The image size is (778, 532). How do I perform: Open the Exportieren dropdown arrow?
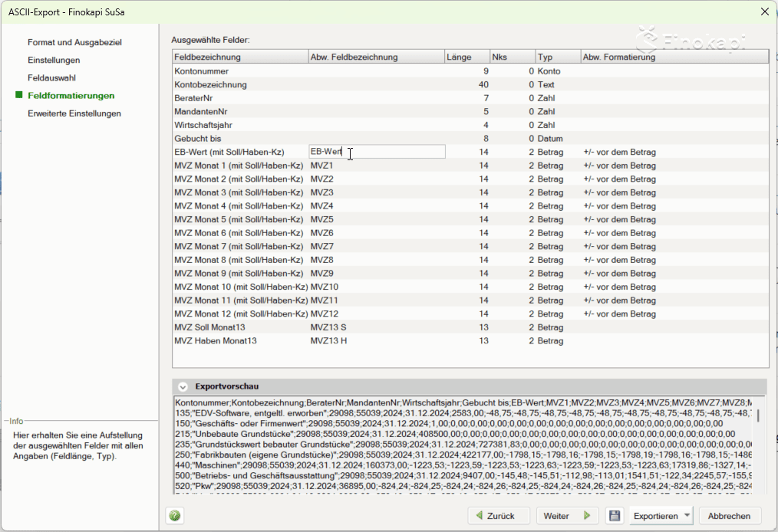coord(687,515)
